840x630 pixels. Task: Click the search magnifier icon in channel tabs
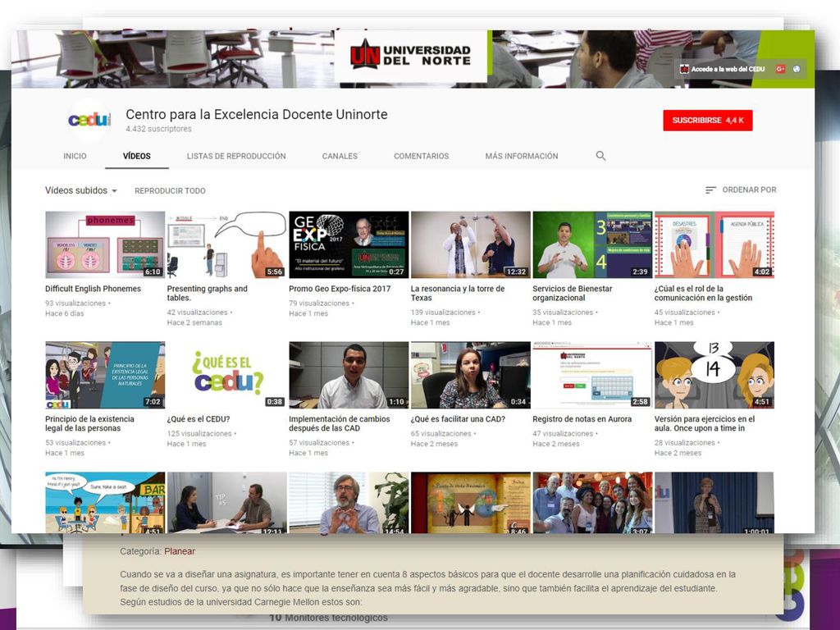[x=600, y=156]
